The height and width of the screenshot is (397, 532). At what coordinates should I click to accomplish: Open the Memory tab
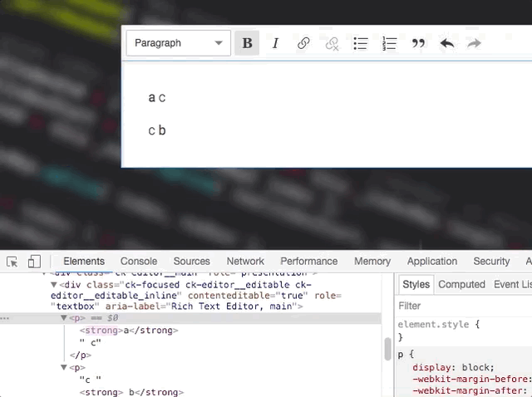click(372, 261)
